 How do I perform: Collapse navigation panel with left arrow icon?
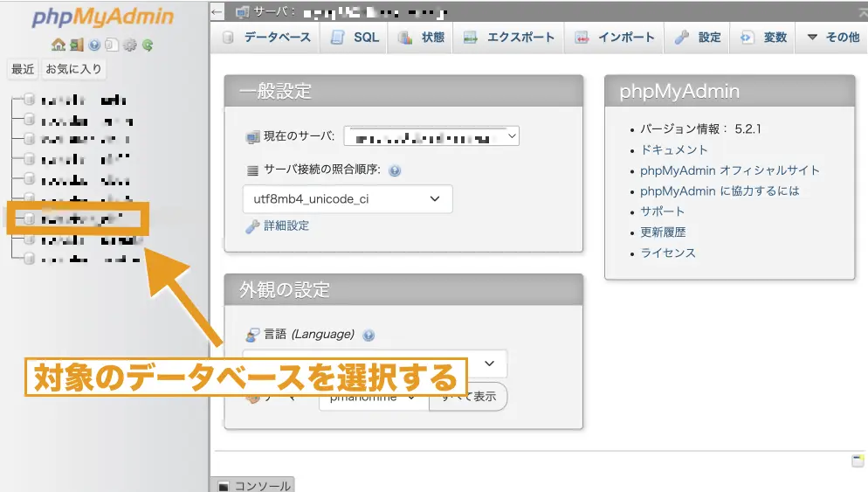coord(218,12)
